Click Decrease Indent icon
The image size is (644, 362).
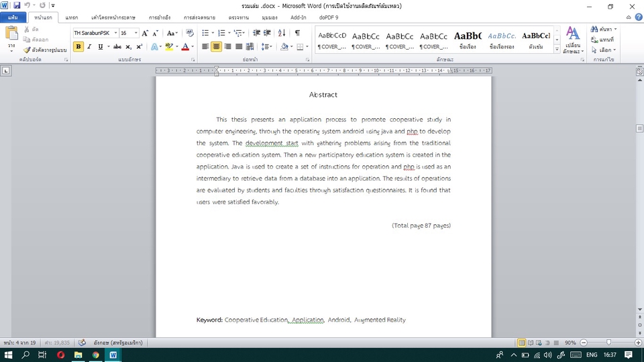256,33
